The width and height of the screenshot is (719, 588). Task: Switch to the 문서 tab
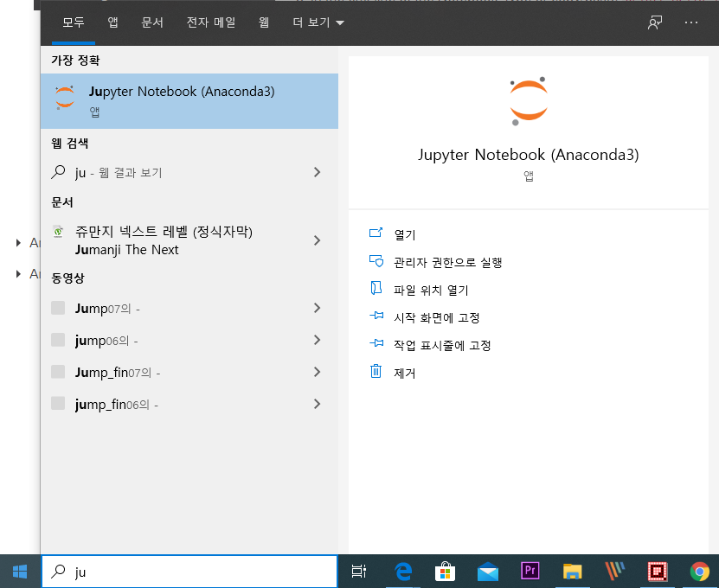coord(152,22)
